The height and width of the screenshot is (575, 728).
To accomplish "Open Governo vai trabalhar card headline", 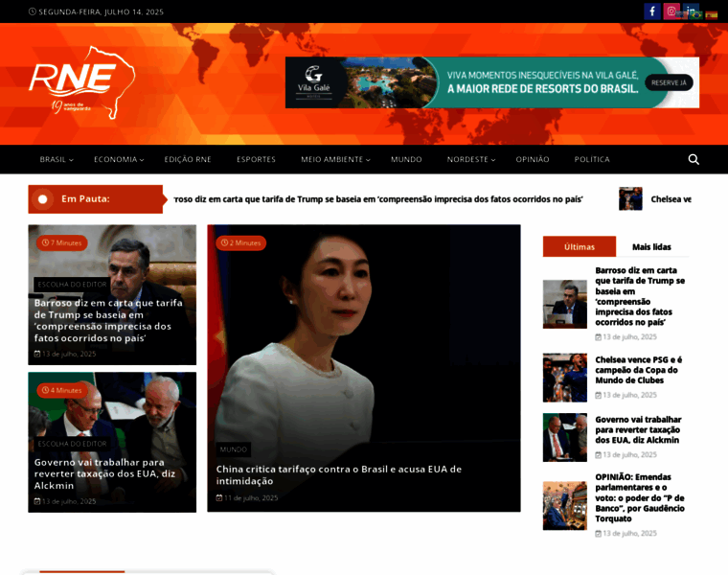I will [104, 473].
